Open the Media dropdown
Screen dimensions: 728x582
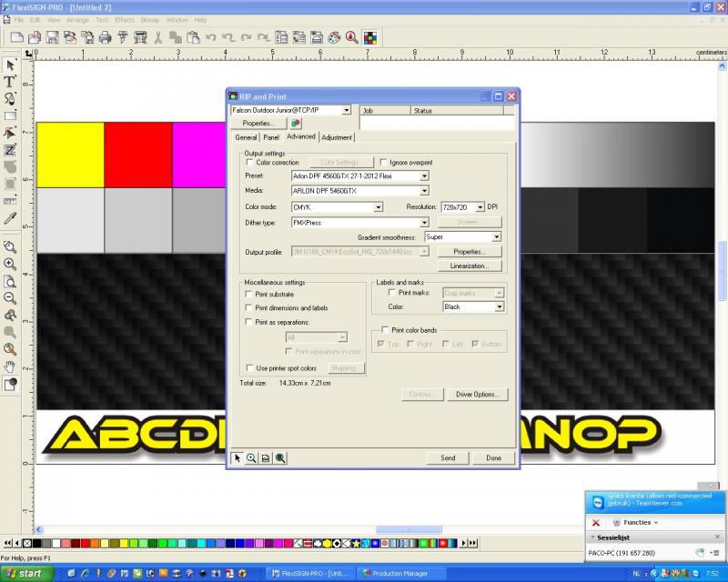point(424,191)
